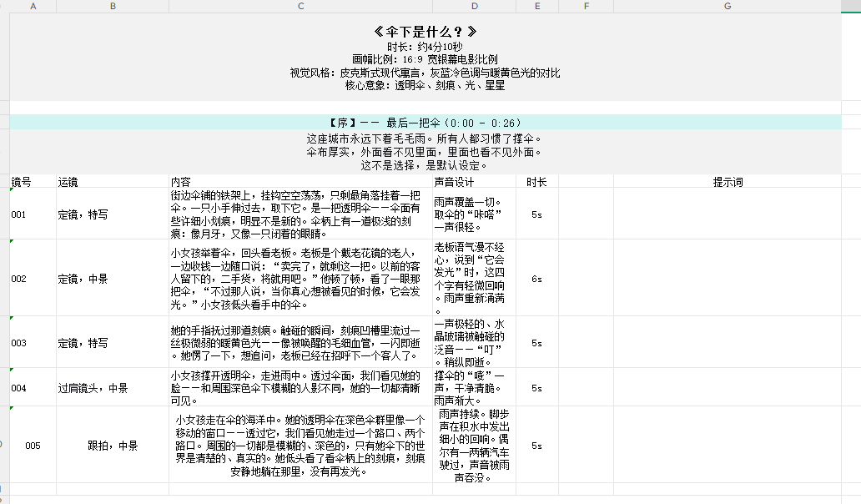Click the 她的手指抚过那道刻痕 content cell

300,343
